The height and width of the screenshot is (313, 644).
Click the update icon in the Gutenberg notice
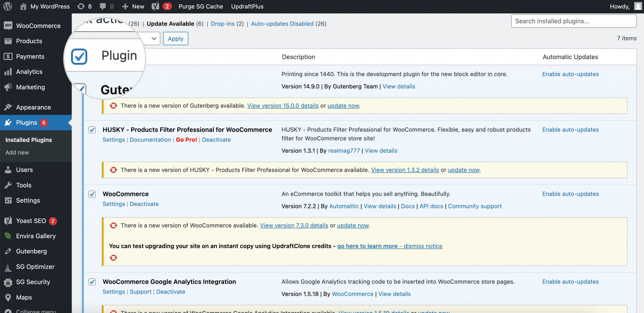(x=113, y=106)
